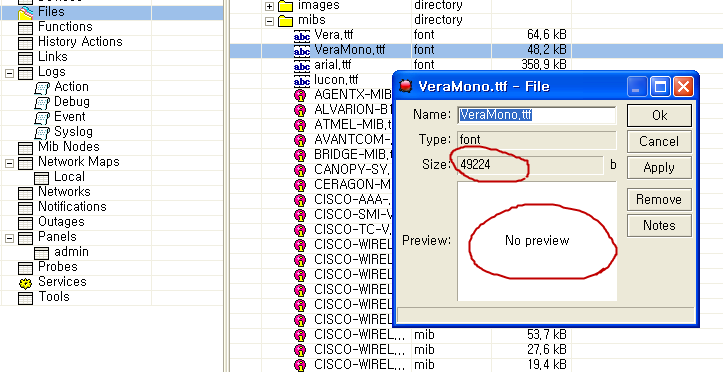The height and width of the screenshot is (372, 723).
Task: Collapse the Panels tree node
Action: 9,238
